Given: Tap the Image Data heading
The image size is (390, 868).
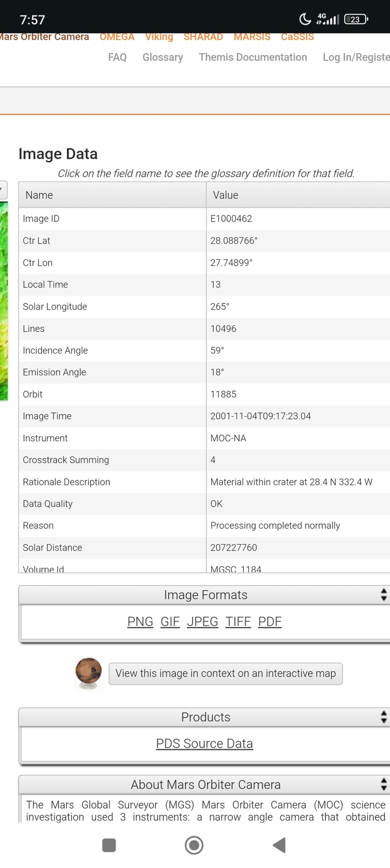Looking at the screenshot, I should tap(58, 154).
